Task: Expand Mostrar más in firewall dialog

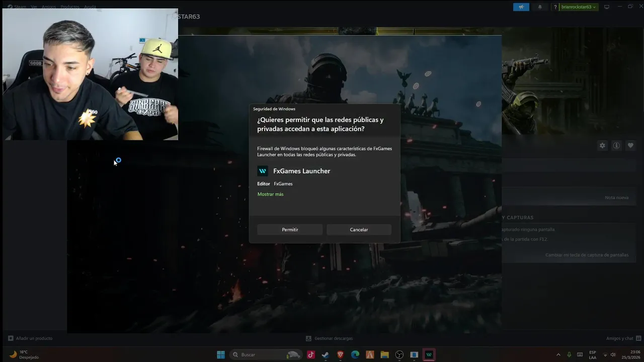Action: (x=270, y=194)
